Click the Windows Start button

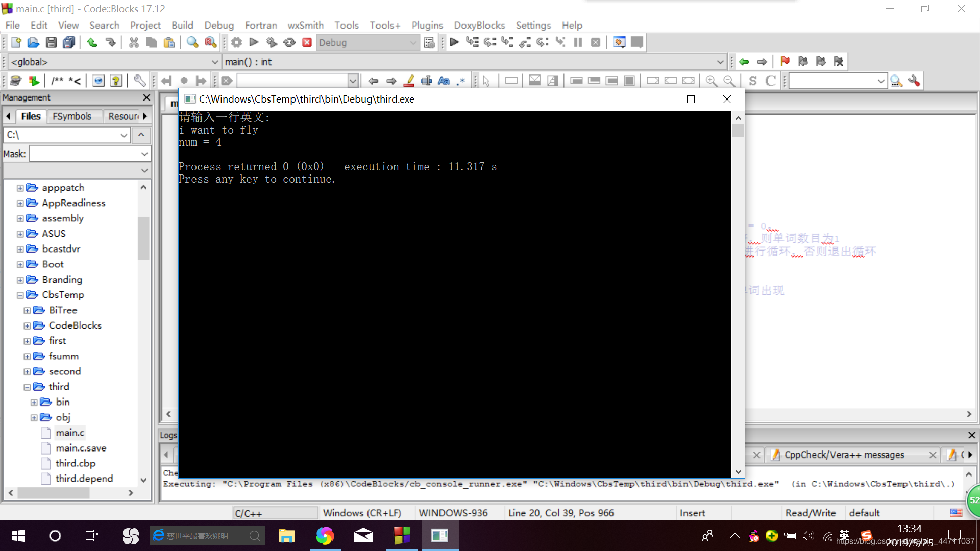pos(18,536)
